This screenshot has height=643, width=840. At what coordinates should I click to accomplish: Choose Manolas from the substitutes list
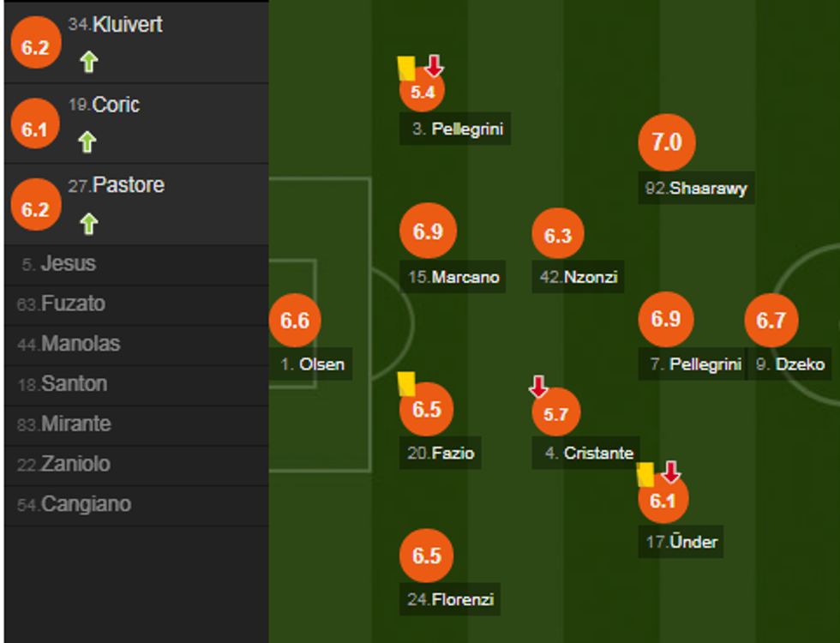81,345
